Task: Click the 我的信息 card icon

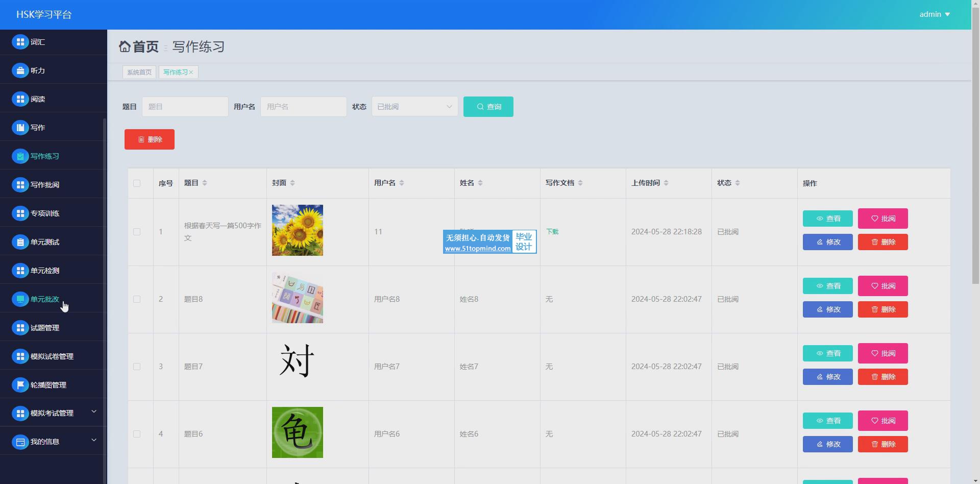Action: (20, 442)
